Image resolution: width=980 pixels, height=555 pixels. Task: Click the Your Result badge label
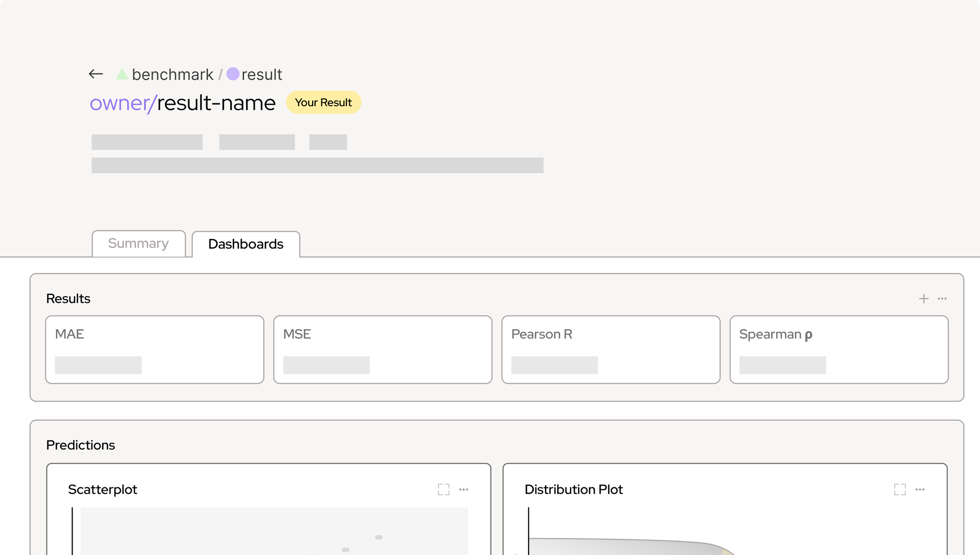point(323,102)
